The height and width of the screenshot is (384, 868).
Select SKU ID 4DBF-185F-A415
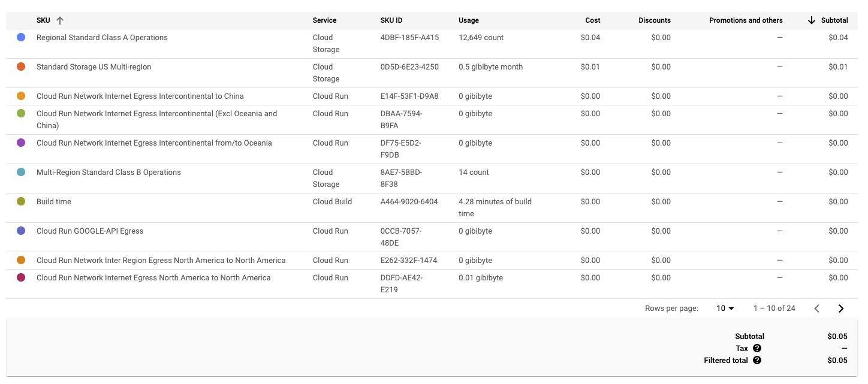pos(409,37)
